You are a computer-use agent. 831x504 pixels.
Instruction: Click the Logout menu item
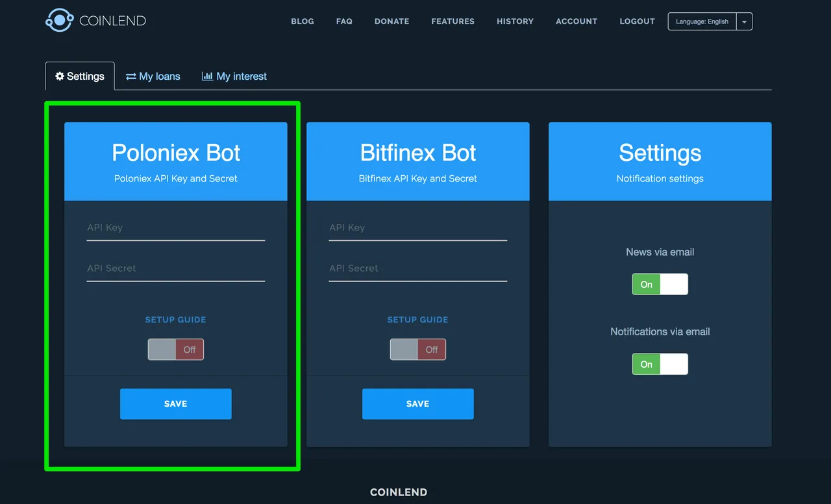coord(637,21)
